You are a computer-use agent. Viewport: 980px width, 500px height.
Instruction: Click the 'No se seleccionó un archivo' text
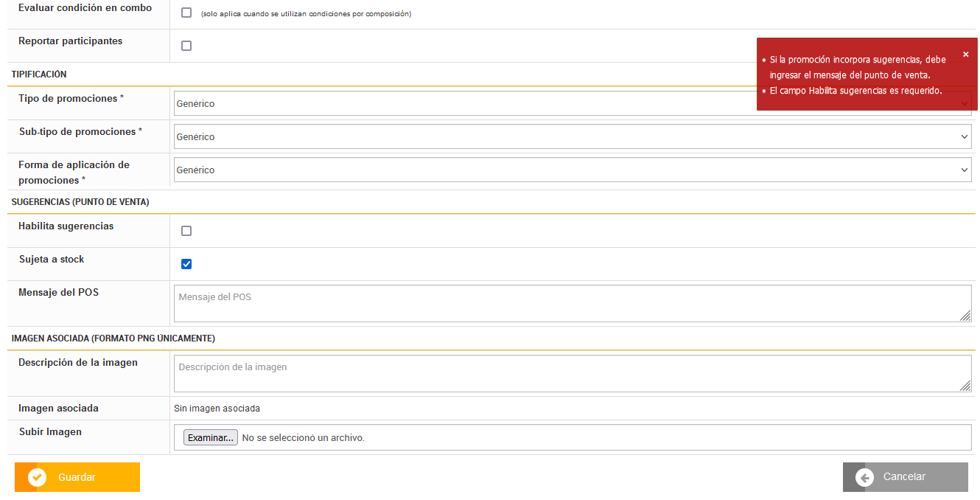(x=303, y=438)
